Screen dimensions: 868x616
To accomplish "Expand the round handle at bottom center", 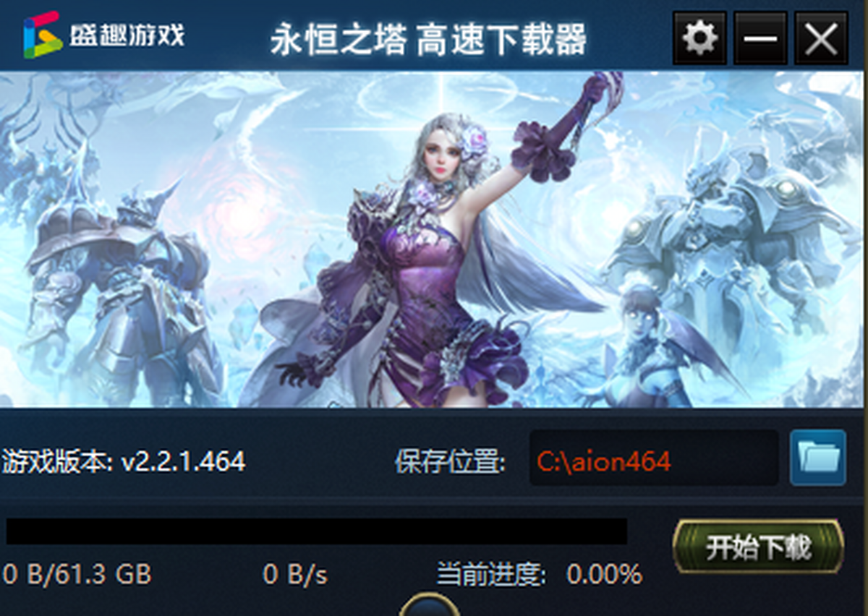I will (x=430, y=605).
